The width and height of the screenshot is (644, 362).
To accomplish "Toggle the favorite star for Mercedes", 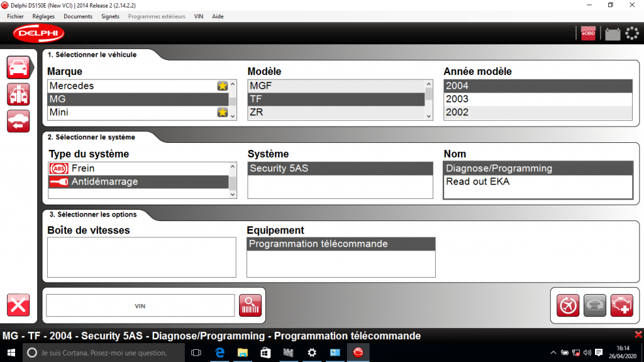I will [x=222, y=86].
